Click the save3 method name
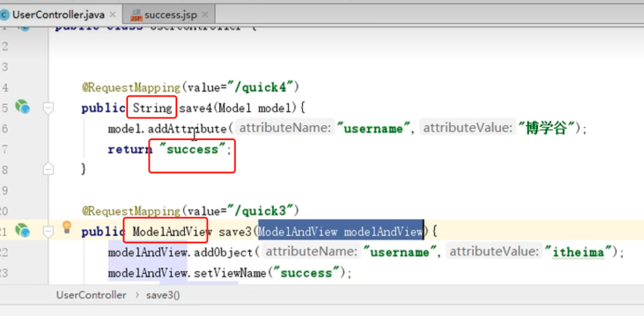644x316 pixels. (234, 232)
